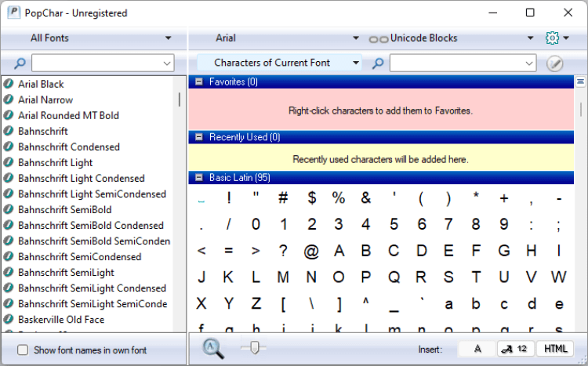The width and height of the screenshot is (588, 366).
Task: Open Characters of Current Font dropdown
Action: pyautogui.click(x=279, y=63)
